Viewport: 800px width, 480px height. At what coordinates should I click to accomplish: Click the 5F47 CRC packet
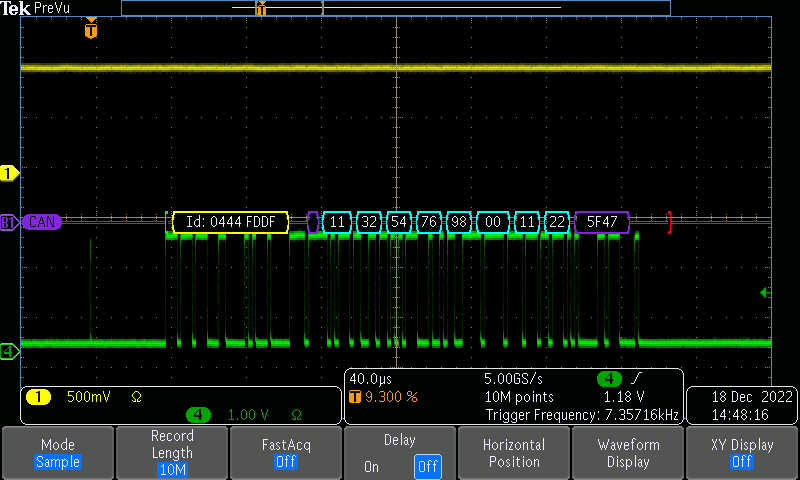602,222
